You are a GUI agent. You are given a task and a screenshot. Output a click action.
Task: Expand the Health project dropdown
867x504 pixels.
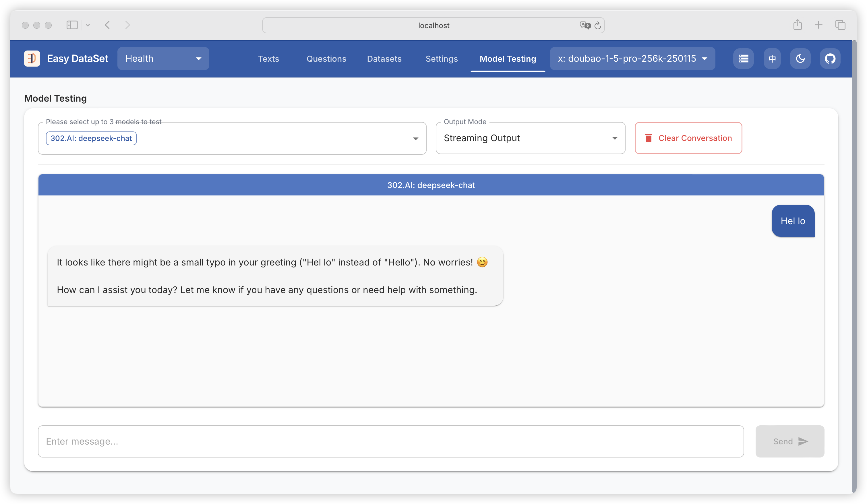163,59
